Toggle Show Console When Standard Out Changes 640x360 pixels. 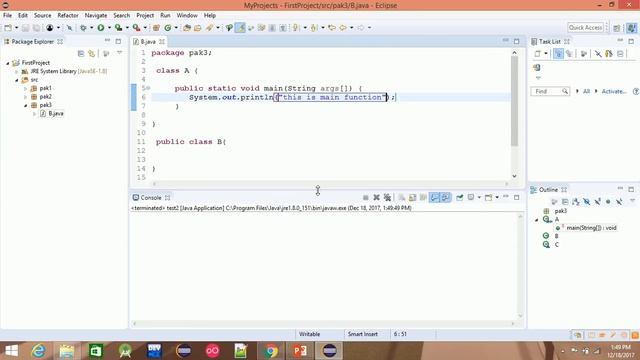tap(434, 198)
